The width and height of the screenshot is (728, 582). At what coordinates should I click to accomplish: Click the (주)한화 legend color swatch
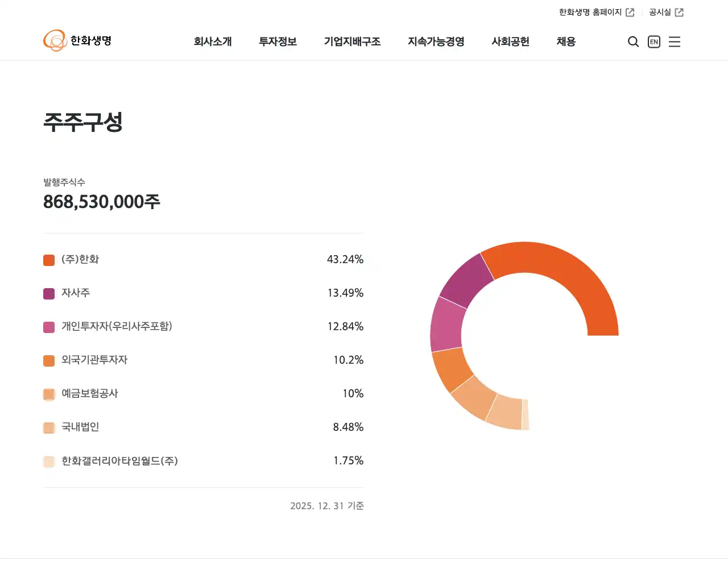(x=48, y=260)
